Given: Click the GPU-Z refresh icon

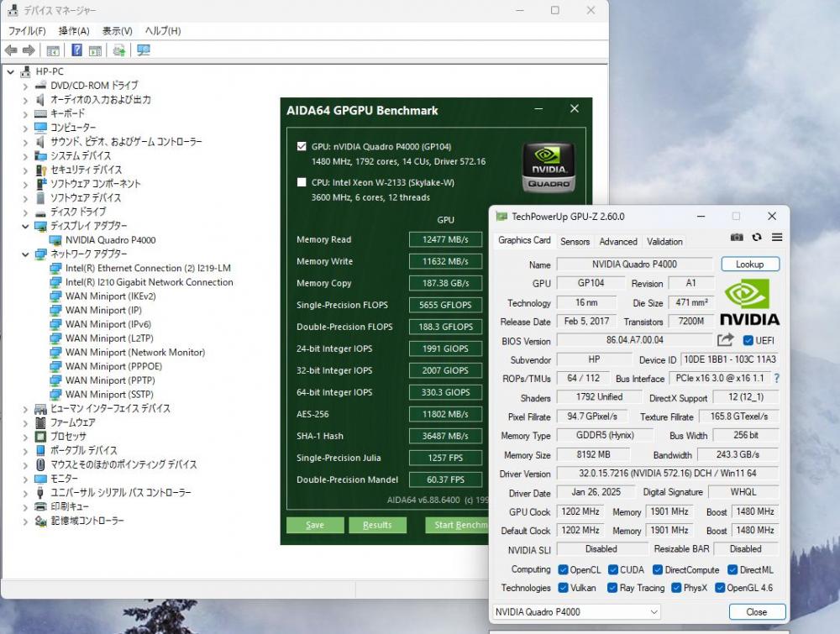Looking at the screenshot, I should coord(757,237).
